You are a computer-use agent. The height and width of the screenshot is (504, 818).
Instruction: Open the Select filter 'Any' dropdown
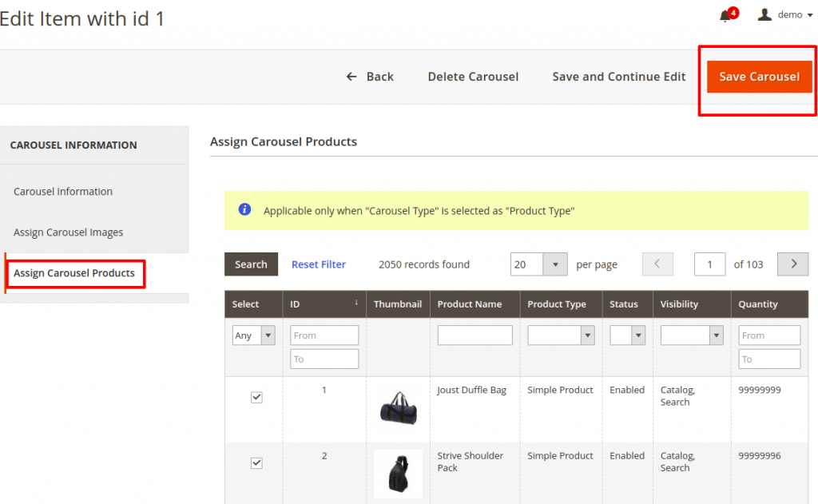click(x=254, y=335)
